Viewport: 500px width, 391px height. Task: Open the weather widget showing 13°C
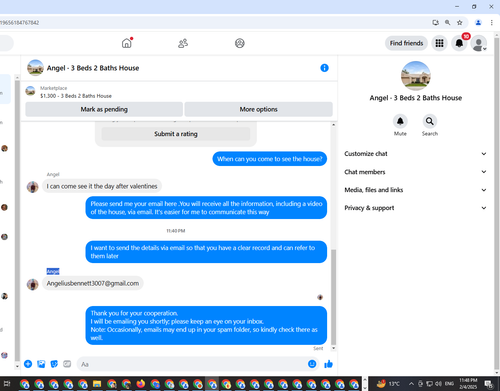388,384
